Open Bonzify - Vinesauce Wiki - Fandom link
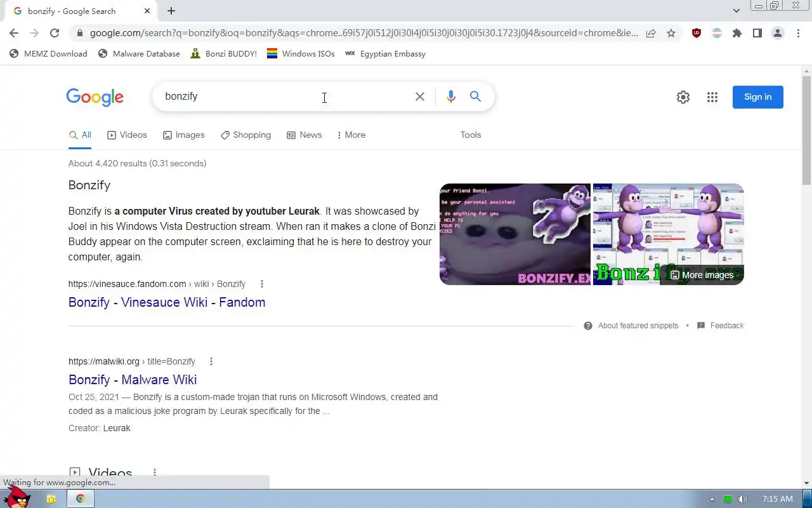The height and width of the screenshot is (508, 812). pos(167,302)
